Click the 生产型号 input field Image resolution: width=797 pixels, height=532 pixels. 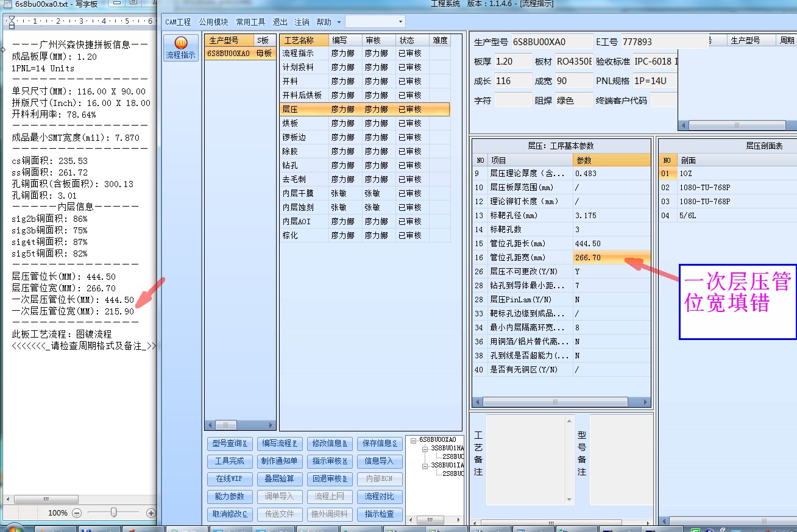(551, 42)
